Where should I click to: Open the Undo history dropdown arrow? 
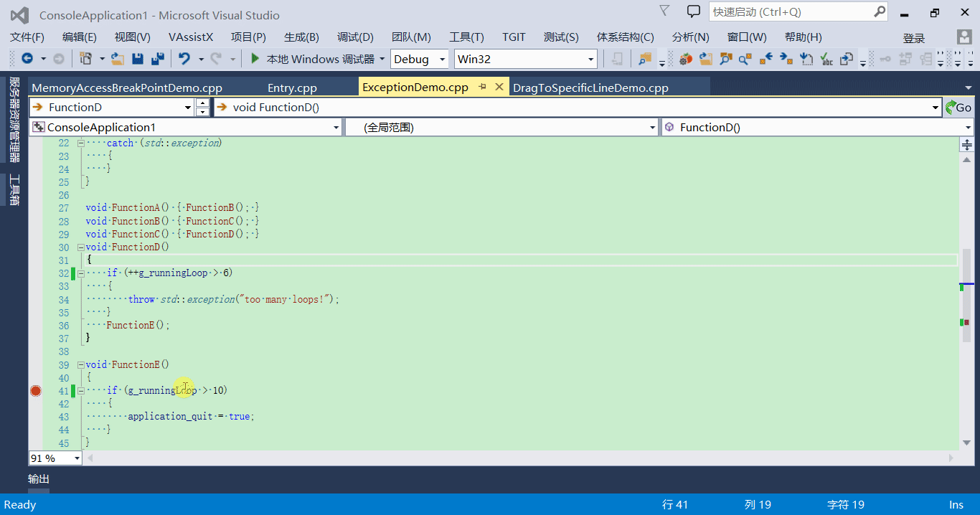(201, 59)
